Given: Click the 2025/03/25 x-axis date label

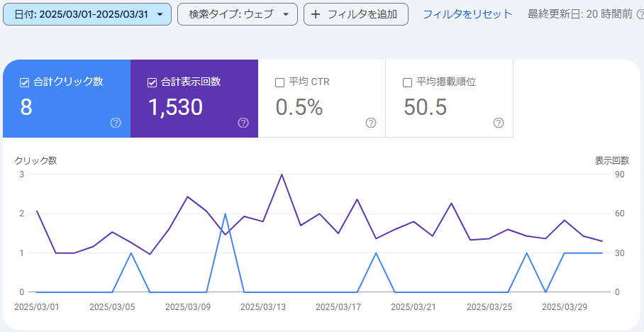Looking at the screenshot, I should click(x=489, y=307).
